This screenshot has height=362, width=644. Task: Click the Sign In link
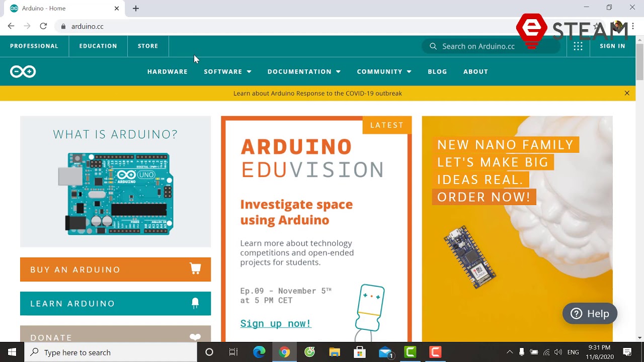[612, 46]
